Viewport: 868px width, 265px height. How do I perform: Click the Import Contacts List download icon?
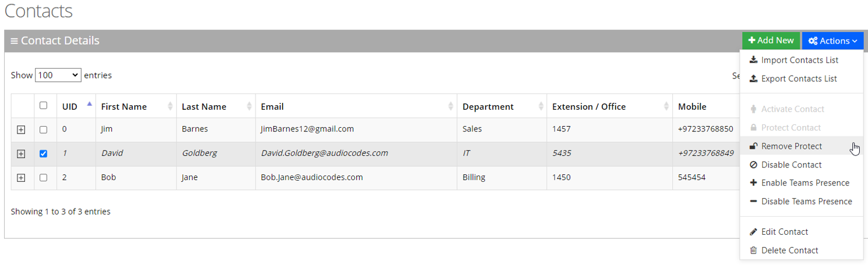753,60
